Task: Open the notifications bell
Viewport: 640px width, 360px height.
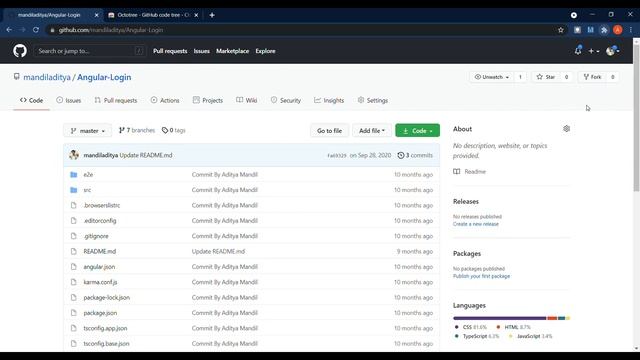Action: tap(578, 51)
